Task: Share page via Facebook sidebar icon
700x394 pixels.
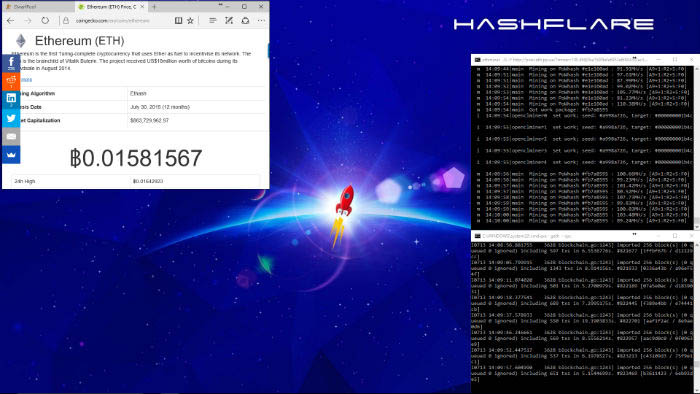Action: click(x=11, y=63)
